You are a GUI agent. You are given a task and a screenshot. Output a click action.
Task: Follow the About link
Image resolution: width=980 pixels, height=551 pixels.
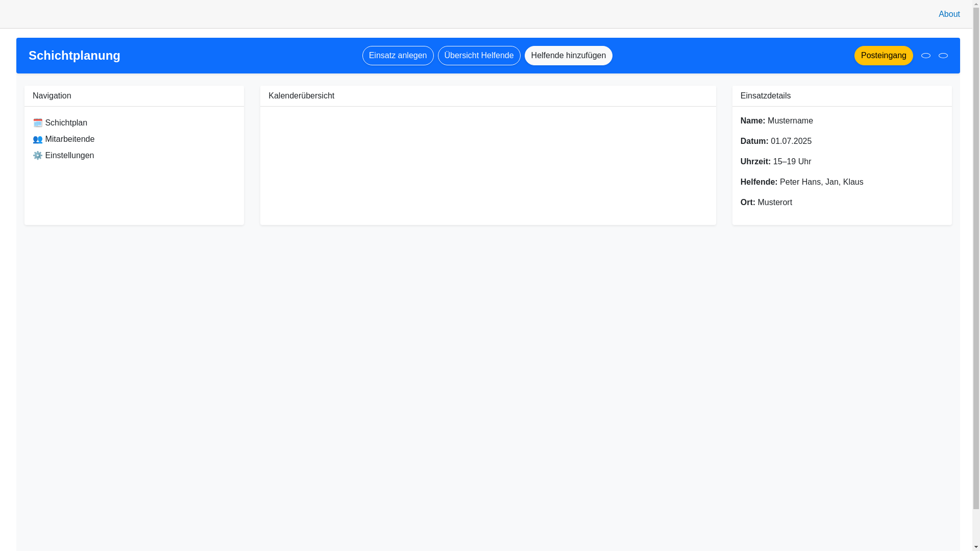pyautogui.click(x=949, y=14)
